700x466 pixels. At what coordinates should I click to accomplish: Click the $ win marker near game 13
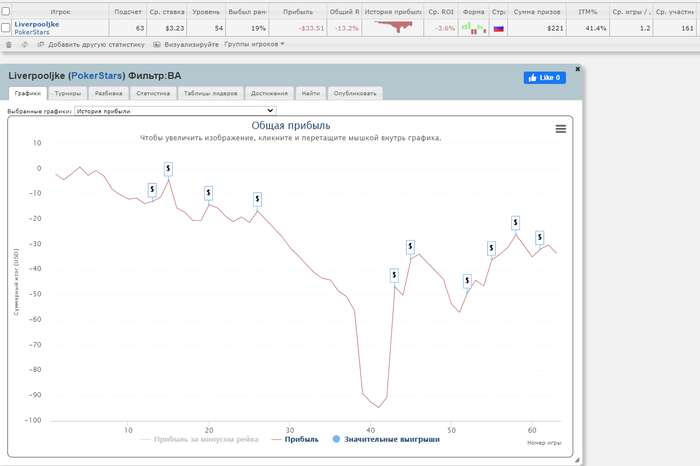coord(152,190)
